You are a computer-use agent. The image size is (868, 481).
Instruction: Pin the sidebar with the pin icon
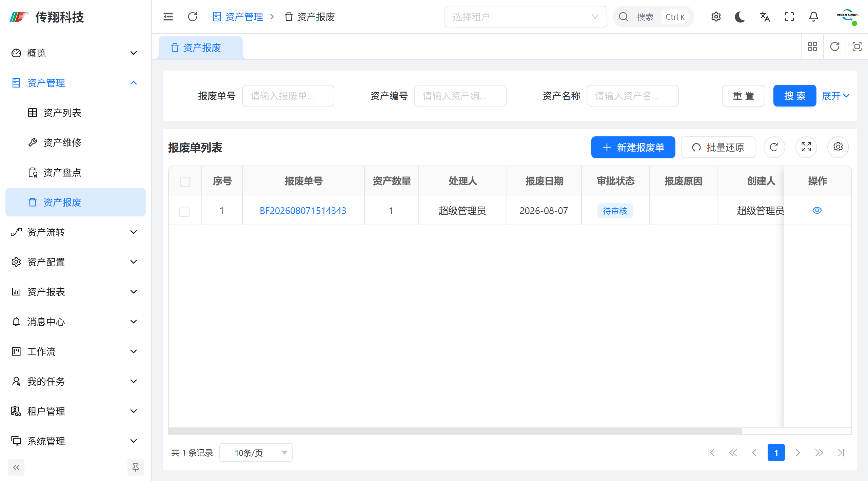[x=136, y=467]
